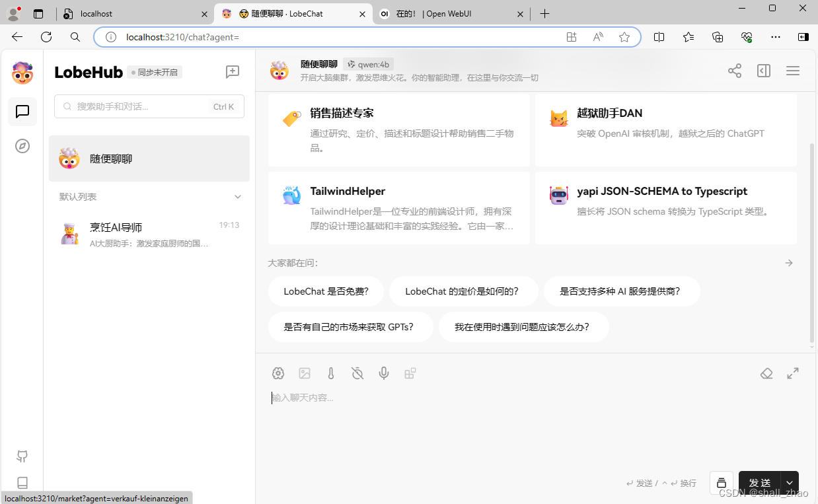
Task: Open the chat section in LobeHub sidebar
Action: tap(22, 112)
